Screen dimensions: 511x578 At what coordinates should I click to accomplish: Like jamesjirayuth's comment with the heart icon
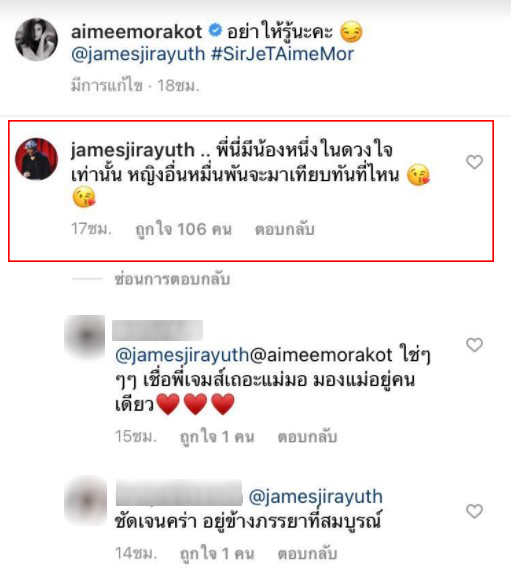[x=474, y=162]
